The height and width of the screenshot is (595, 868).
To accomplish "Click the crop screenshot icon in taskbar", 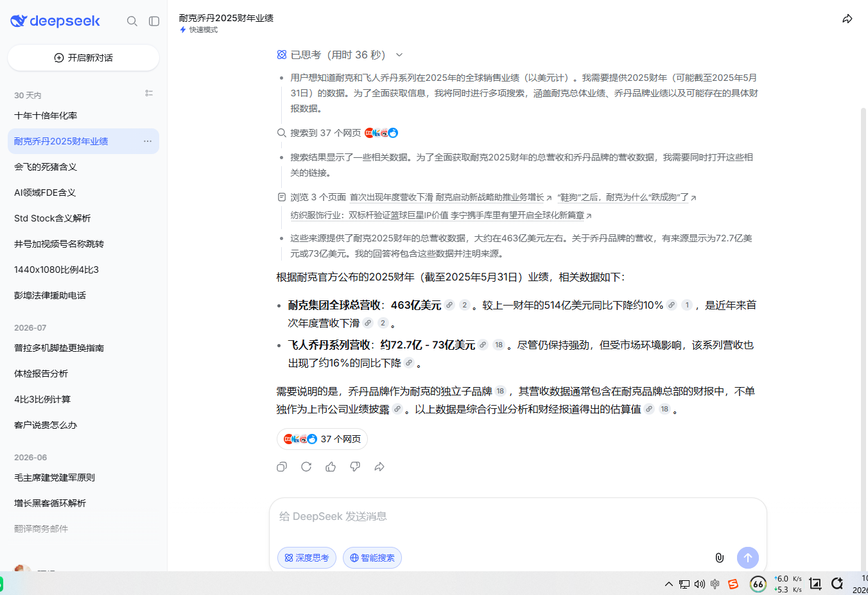I will [x=815, y=583].
